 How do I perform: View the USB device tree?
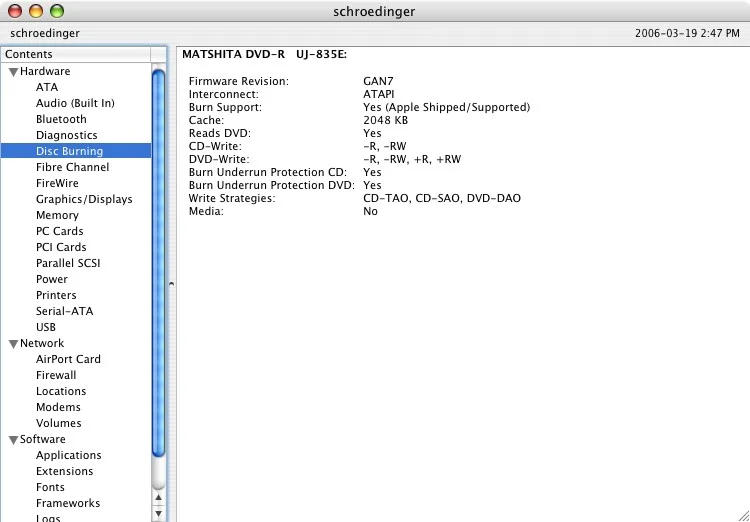click(x=46, y=327)
